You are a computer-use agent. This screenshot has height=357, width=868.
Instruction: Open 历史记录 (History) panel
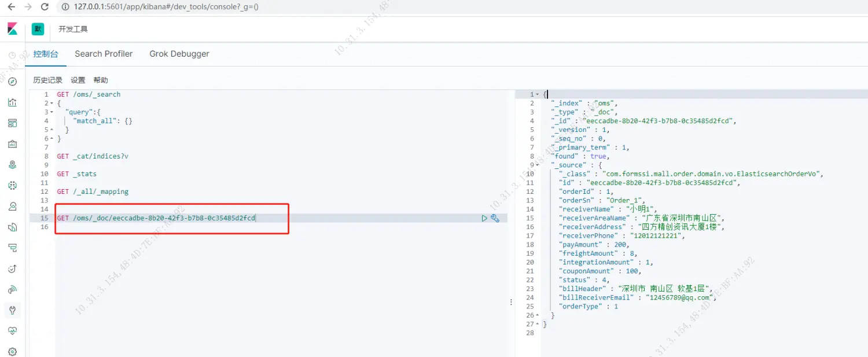47,80
